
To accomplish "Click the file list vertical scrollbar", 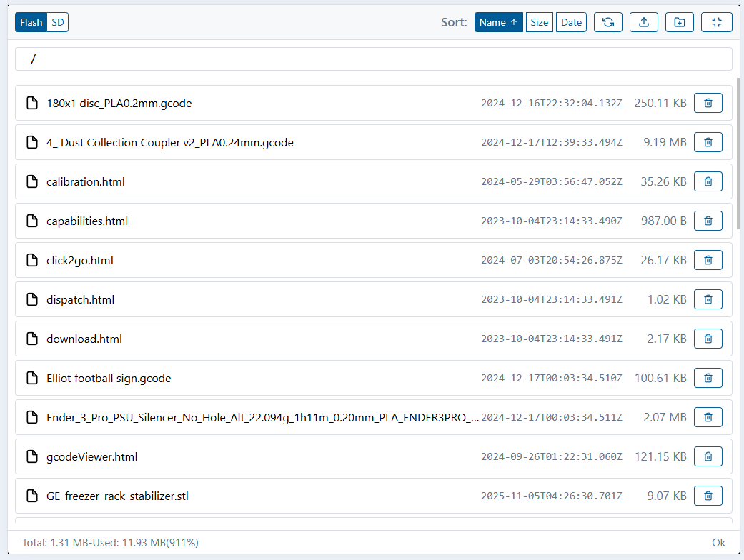I will pos(739,150).
